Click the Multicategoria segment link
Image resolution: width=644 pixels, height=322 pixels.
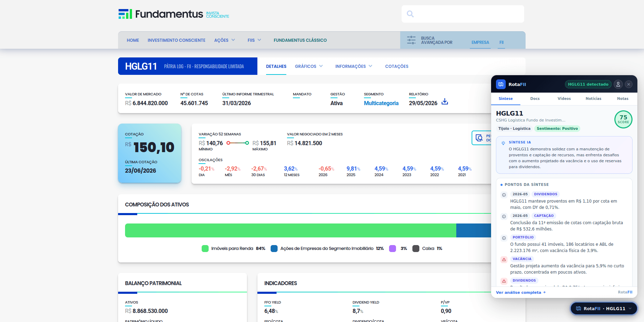click(381, 103)
